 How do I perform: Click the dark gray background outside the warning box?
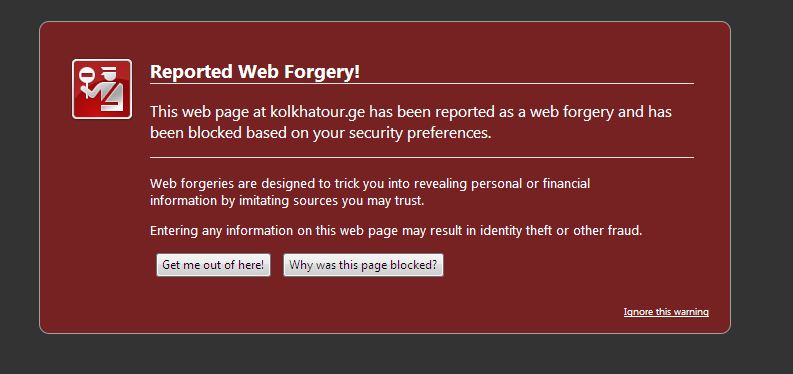click(762, 202)
